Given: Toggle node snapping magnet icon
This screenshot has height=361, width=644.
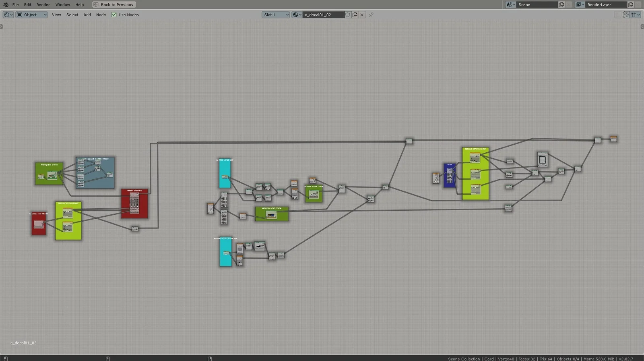Looking at the screenshot, I should [x=626, y=15].
